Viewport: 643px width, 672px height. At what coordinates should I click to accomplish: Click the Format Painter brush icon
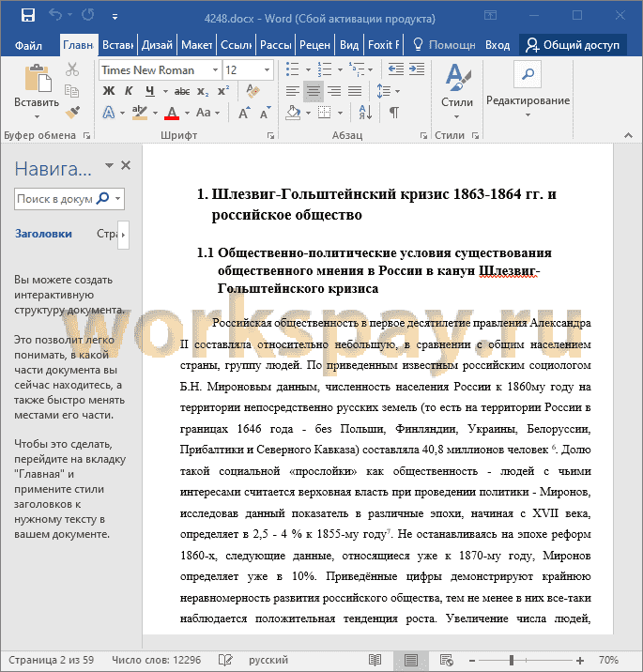tap(72, 113)
